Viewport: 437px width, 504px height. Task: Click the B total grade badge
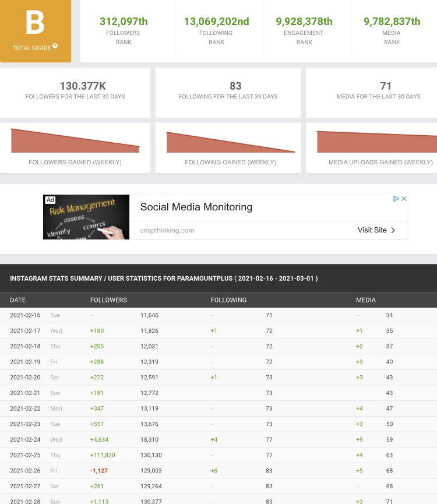point(36,30)
